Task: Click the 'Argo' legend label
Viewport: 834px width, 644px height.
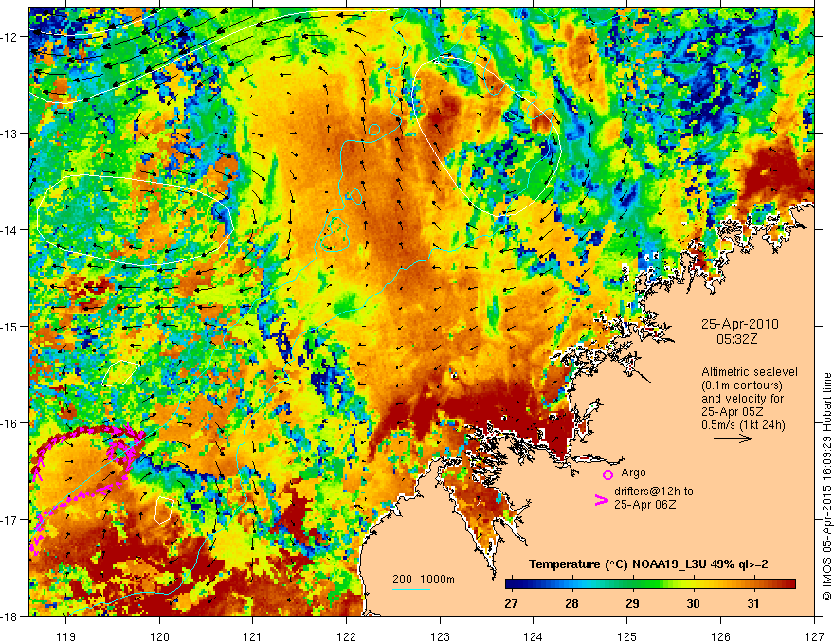Action: (633, 473)
